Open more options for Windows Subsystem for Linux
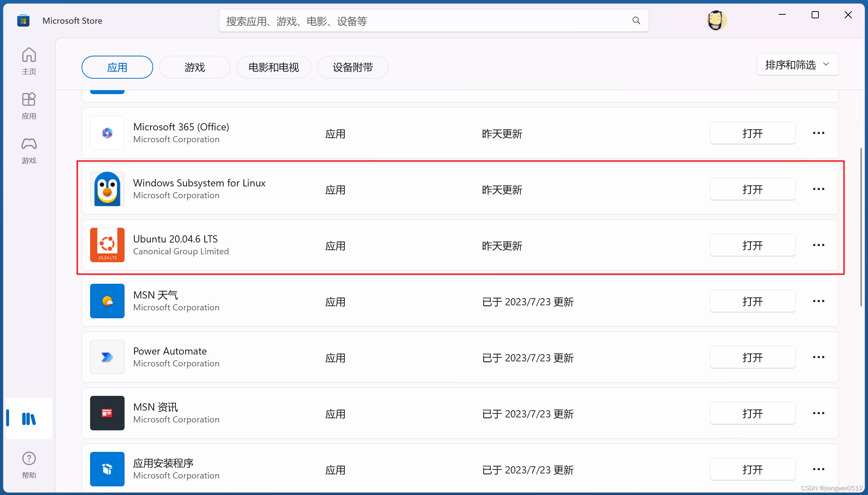Viewport: 868px width, 495px height. pyautogui.click(x=818, y=189)
